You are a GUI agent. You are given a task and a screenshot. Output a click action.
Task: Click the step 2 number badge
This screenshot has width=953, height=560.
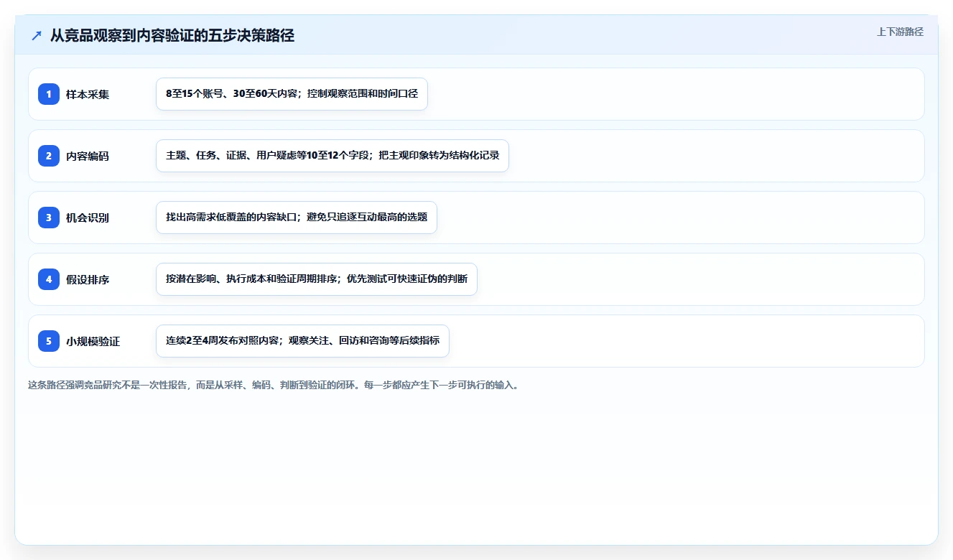point(49,156)
